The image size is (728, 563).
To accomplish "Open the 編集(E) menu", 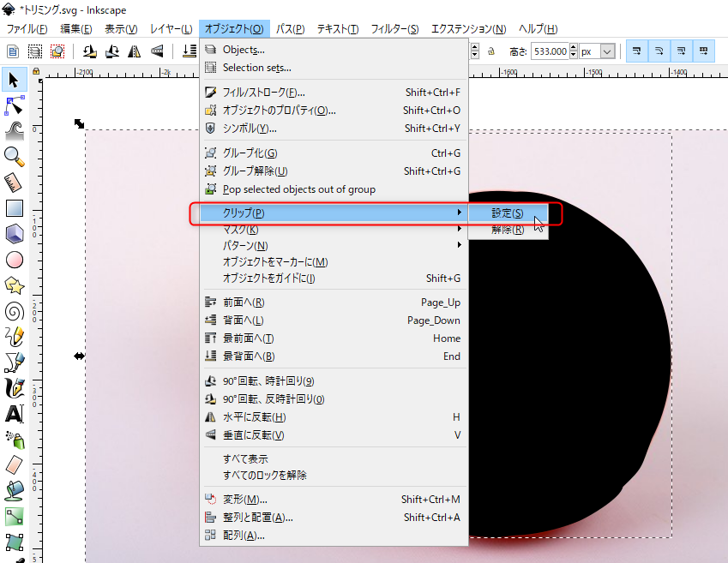I will pos(76,29).
